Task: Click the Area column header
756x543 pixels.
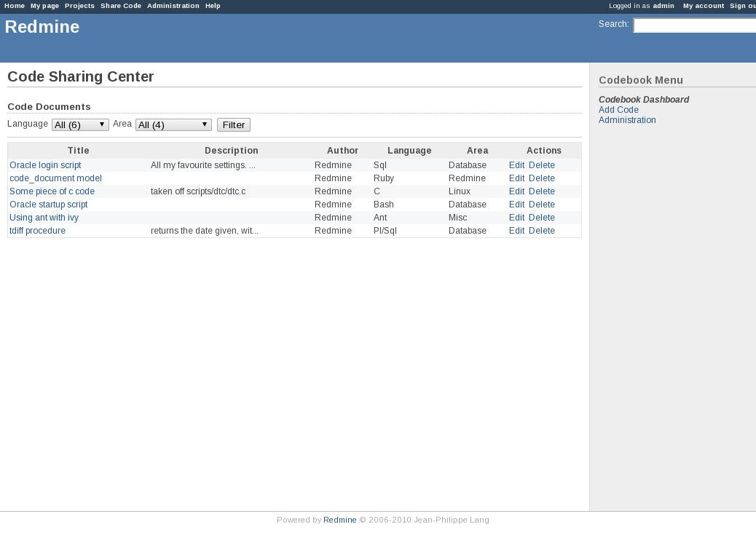Action: (x=477, y=151)
